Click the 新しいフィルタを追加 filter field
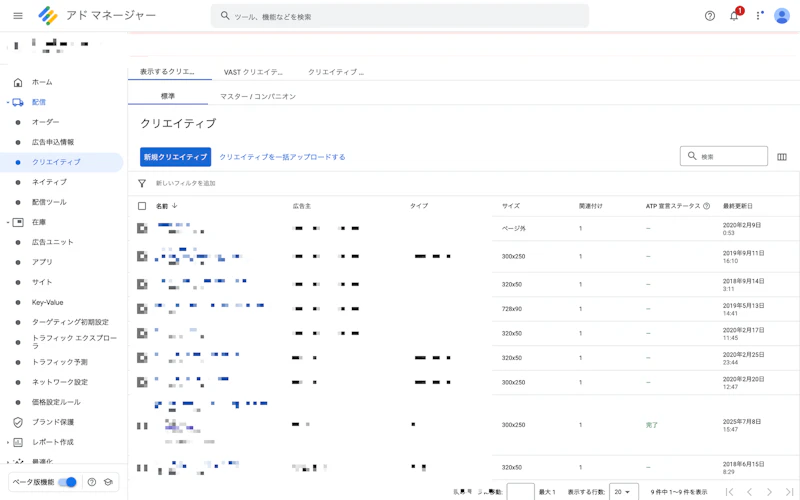 (x=185, y=183)
